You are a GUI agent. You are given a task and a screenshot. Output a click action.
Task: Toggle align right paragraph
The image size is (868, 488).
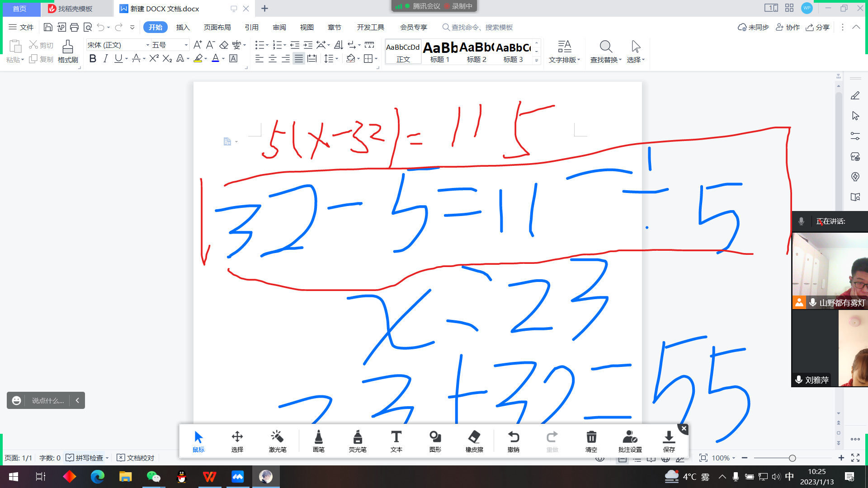pos(286,58)
